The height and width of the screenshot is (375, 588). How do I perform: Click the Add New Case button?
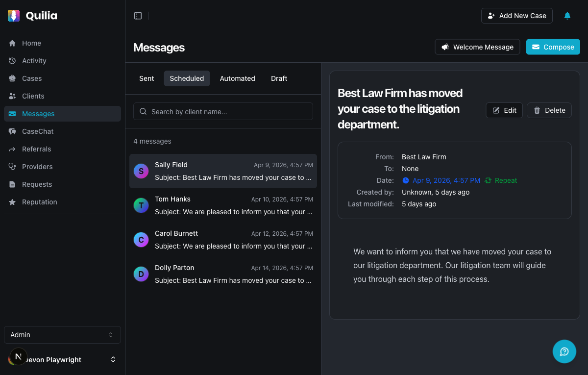(x=516, y=15)
